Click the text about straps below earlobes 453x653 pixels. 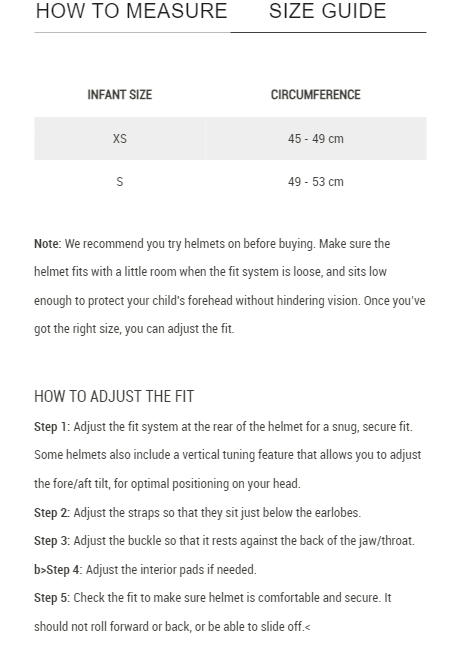coord(217,513)
